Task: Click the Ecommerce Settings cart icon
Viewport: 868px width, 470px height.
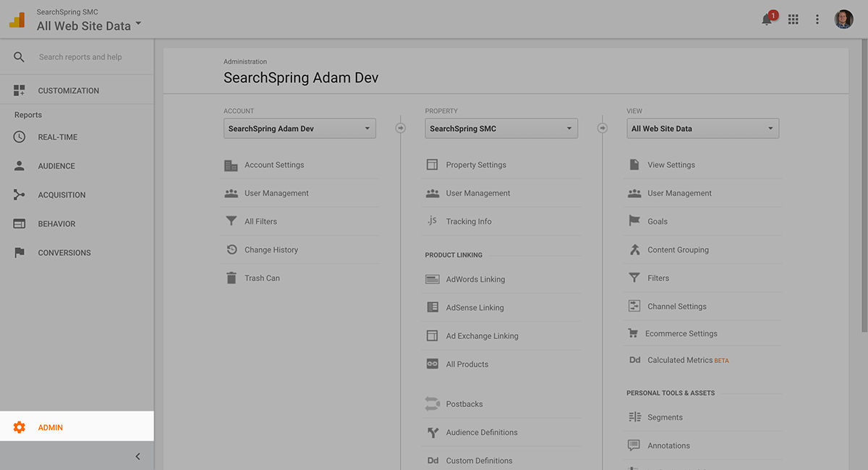Action: [633, 333]
